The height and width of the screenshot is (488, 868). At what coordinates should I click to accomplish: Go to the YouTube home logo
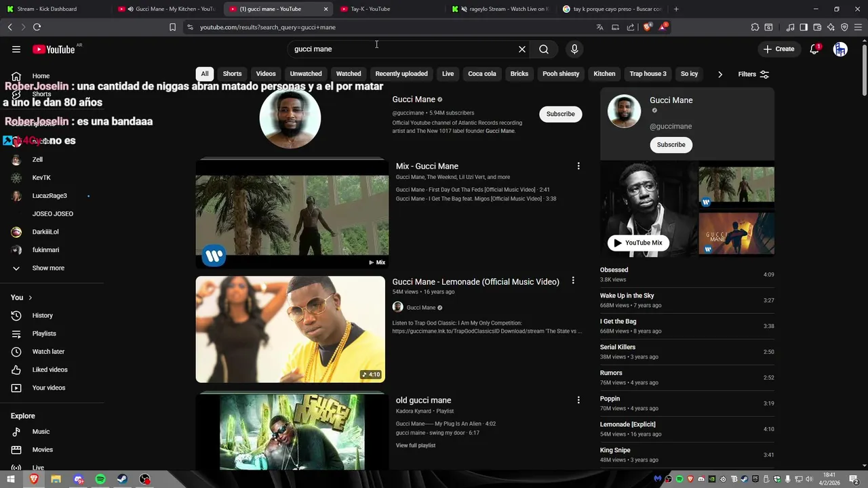(54, 49)
